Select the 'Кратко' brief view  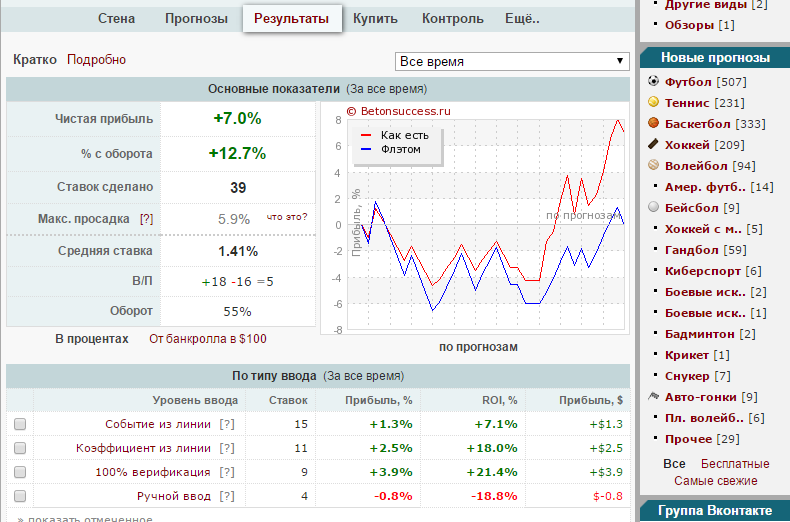[x=35, y=59]
